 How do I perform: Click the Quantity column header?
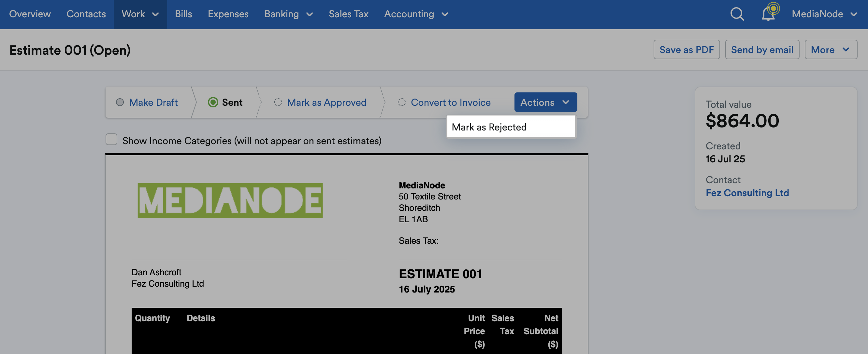(152, 318)
